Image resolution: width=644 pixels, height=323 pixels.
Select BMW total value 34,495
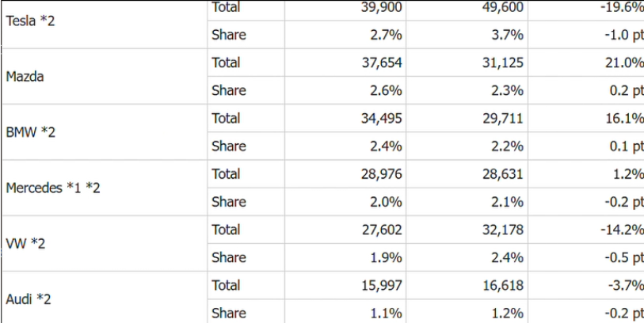382,118
